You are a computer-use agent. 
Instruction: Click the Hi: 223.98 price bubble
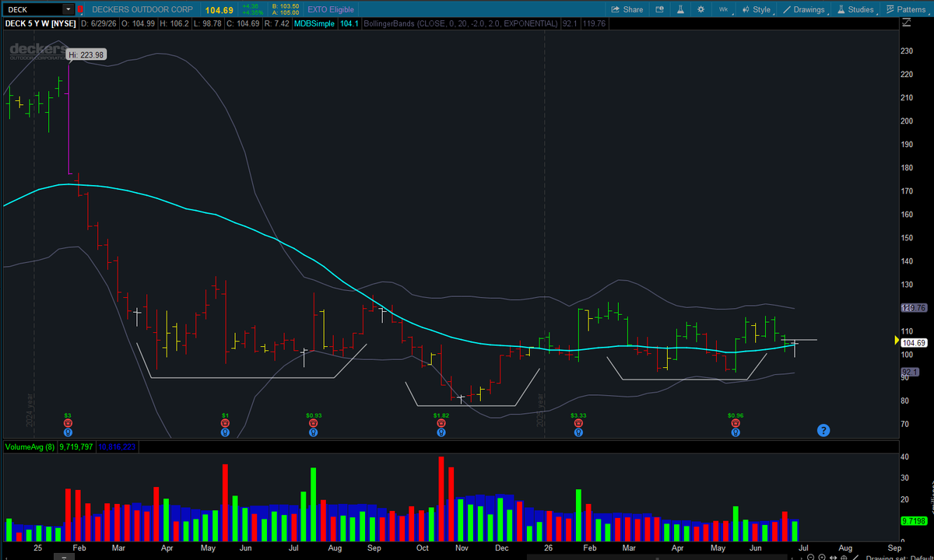(x=86, y=54)
